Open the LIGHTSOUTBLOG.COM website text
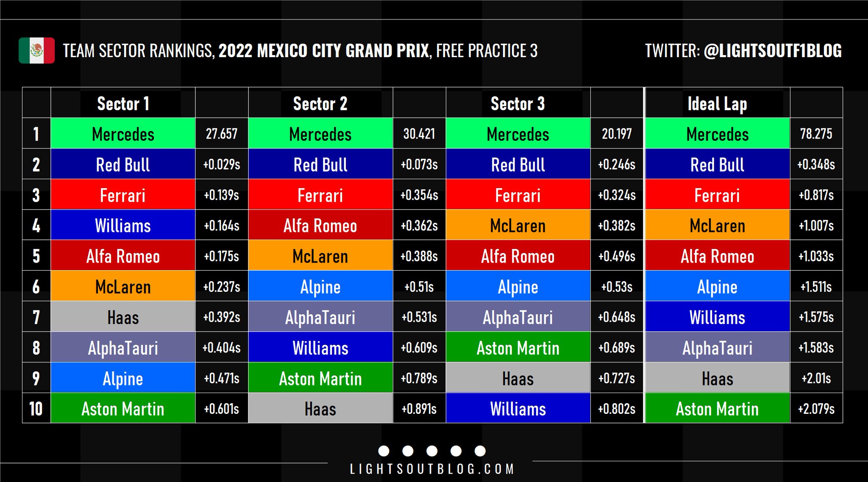The height and width of the screenshot is (482, 868). pyautogui.click(x=432, y=469)
